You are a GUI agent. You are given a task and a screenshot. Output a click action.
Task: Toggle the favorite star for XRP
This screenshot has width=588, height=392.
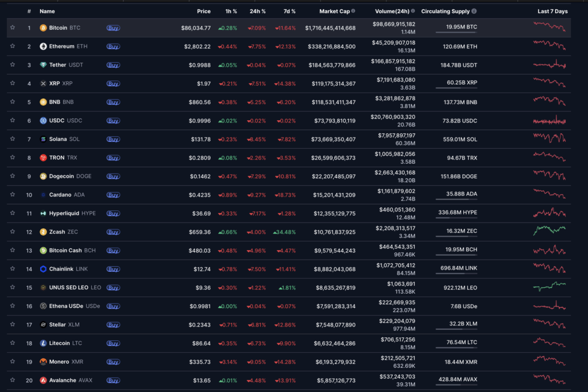click(12, 83)
